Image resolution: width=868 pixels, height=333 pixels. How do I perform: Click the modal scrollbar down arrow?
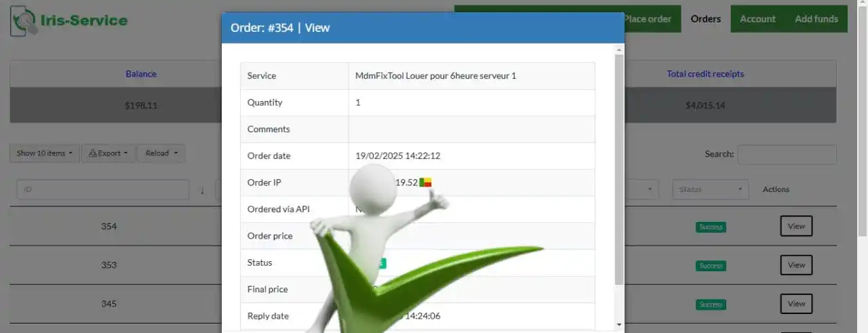(618, 325)
